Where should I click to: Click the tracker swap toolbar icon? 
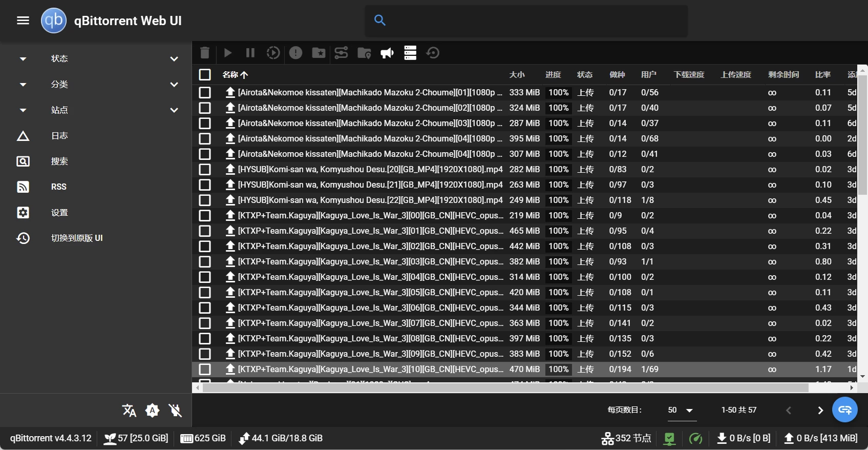[x=341, y=53]
